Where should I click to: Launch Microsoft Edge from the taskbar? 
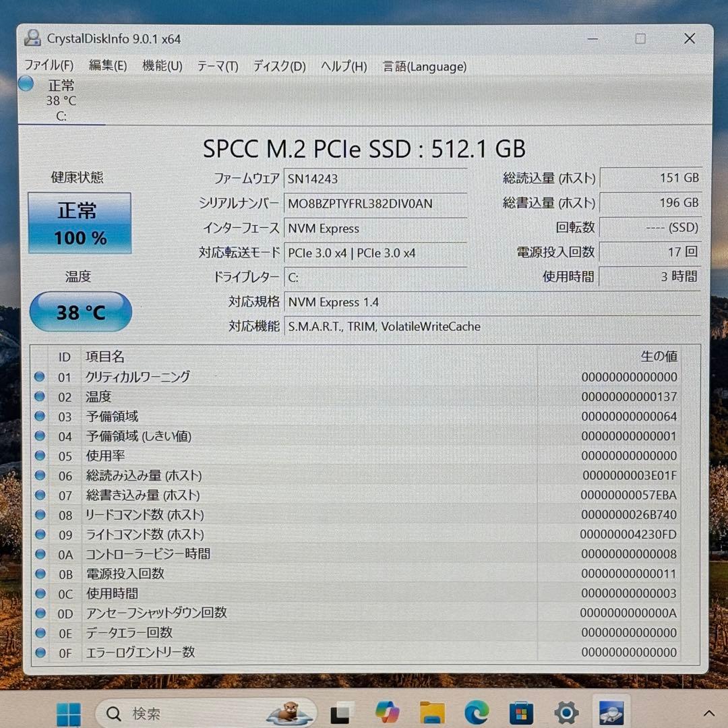pyautogui.click(x=477, y=712)
